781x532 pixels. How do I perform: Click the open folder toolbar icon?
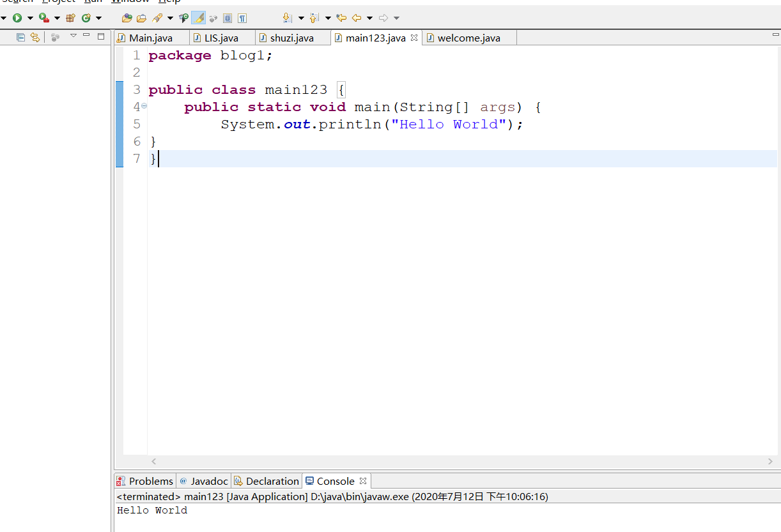(142, 18)
